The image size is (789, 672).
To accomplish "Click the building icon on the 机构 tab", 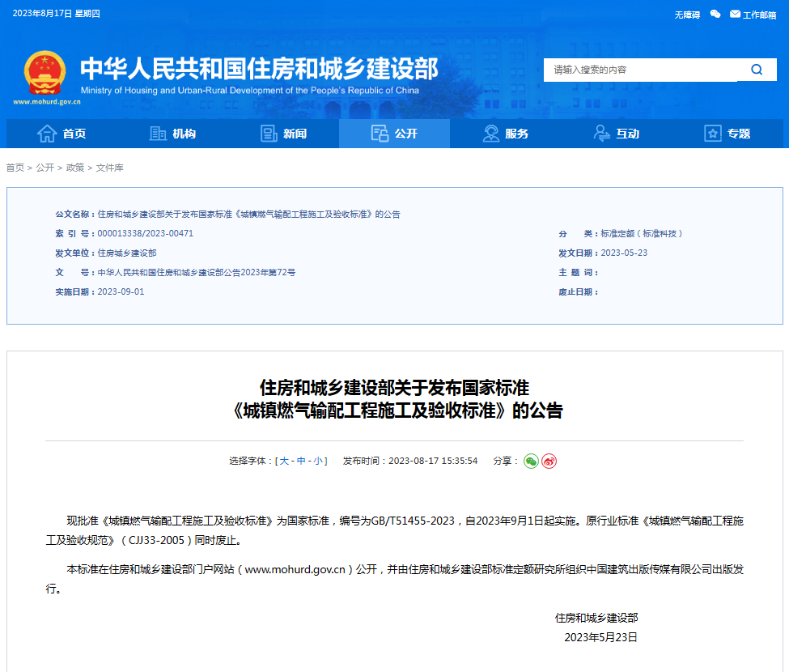I will [159, 134].
